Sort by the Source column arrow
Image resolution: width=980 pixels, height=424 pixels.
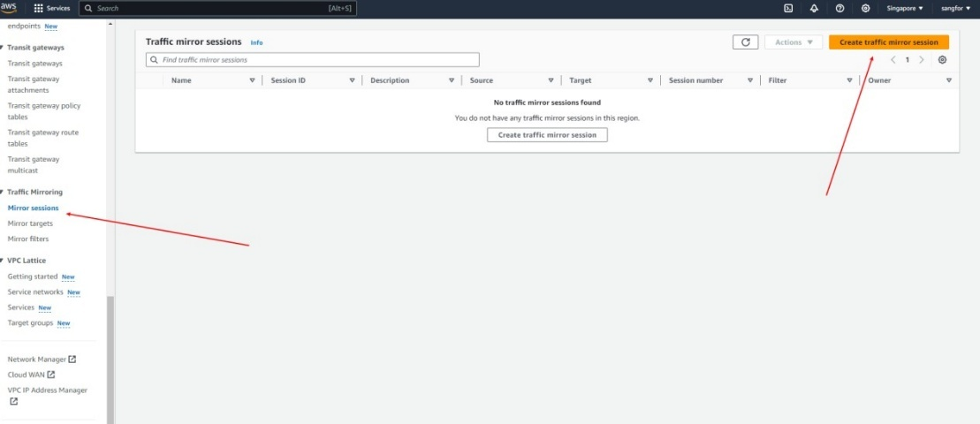[x=551, y=80]
